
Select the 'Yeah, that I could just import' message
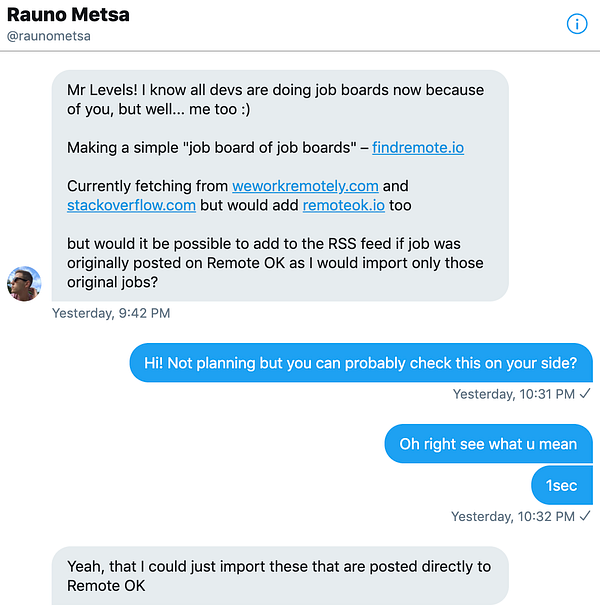[x=279, y=575]
